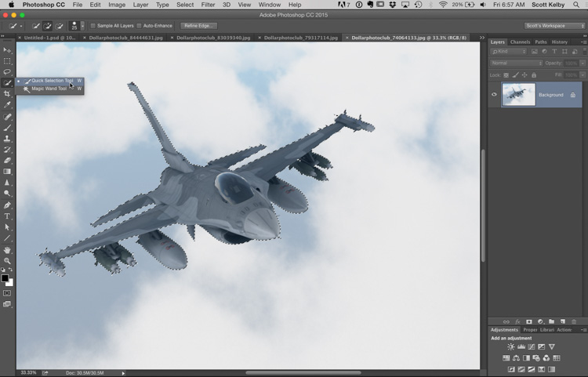Select the Magic Wand Tool from flyout
This screenshot has width=588, height=377.
tap(49, 89)
